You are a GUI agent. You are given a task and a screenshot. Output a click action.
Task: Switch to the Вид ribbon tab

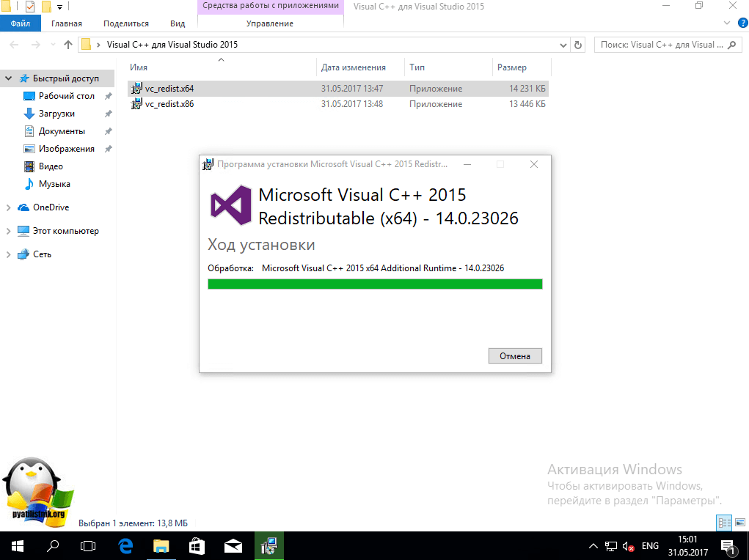tap(178, 23)
